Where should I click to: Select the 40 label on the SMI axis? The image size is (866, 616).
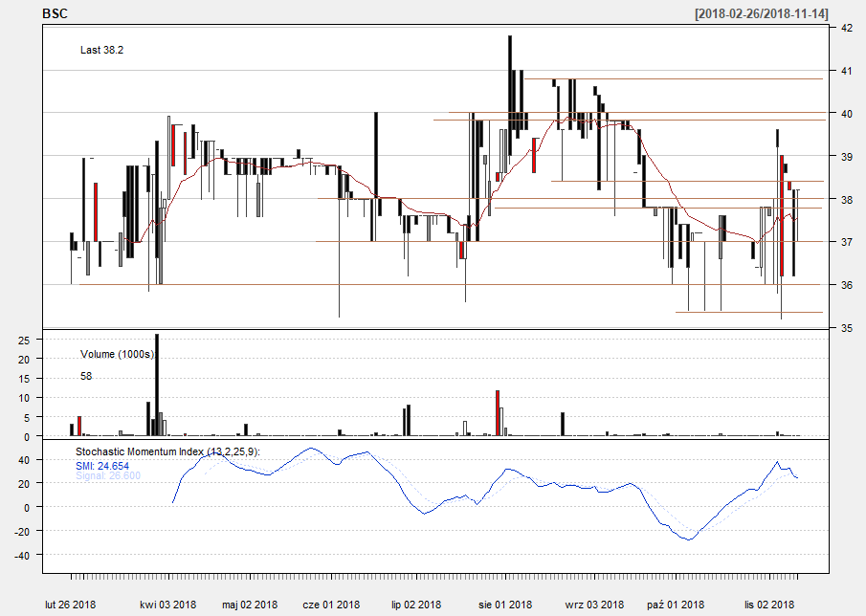coord(24,460)
